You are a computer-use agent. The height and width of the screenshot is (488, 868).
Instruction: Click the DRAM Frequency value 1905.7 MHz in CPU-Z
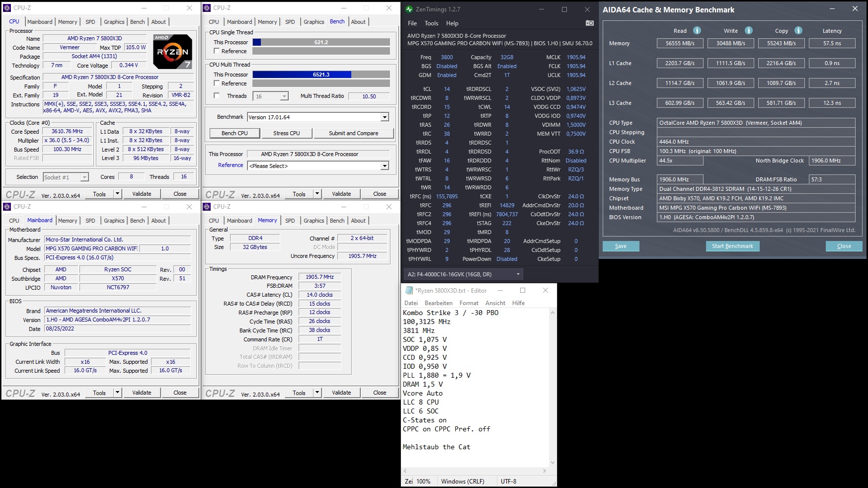(x=320, y=277)
